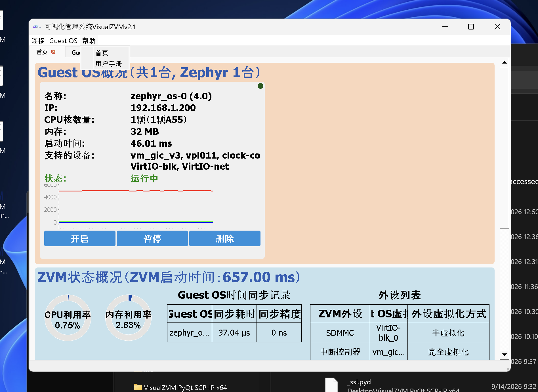Close the 首页 tab with red X
The image size is (538, 392).
coord(53,52)
